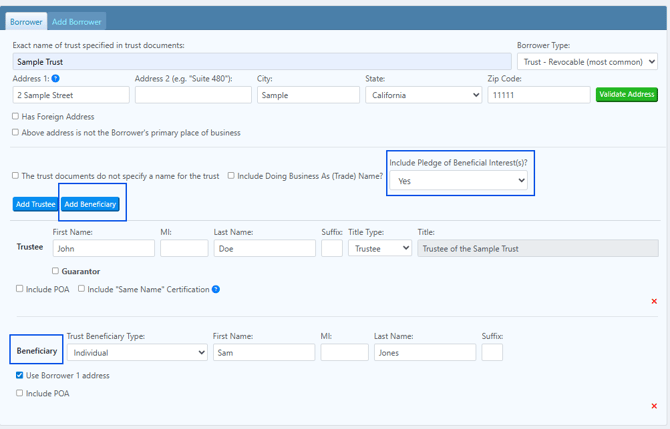Click the Add Beneficiary button

pos(90,204)
